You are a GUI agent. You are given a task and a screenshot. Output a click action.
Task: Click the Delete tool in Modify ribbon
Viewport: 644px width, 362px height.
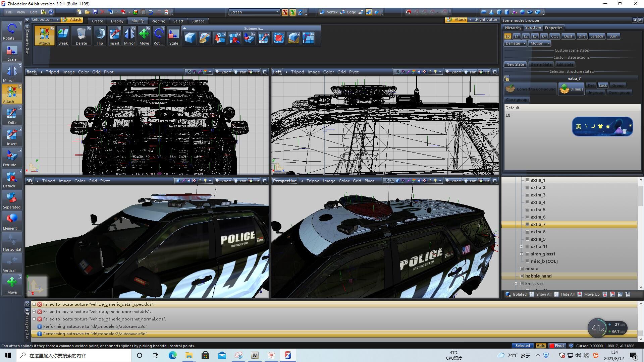(81, 36)
